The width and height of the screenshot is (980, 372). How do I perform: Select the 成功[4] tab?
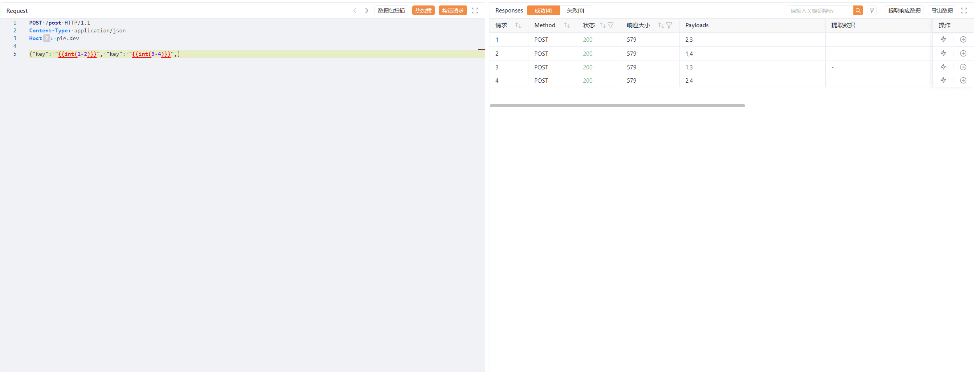(543, 11)
